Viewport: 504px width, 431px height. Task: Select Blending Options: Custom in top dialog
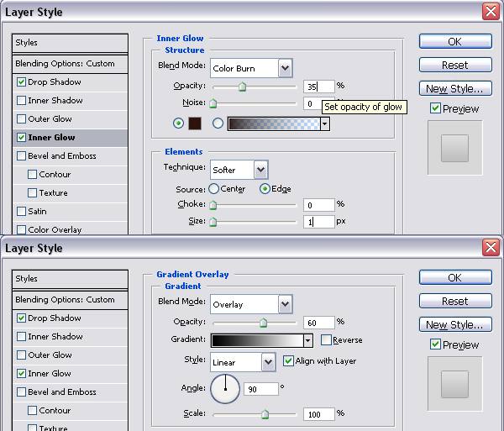pyautogui.click(x=70, y=64)
